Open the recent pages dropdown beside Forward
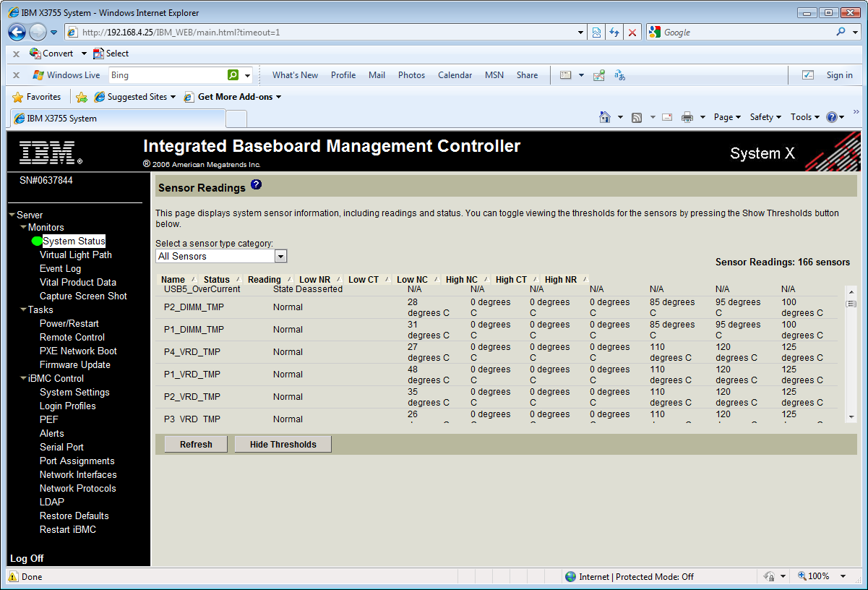This screenshot has width=868, height=590. (x=54, y=33)
